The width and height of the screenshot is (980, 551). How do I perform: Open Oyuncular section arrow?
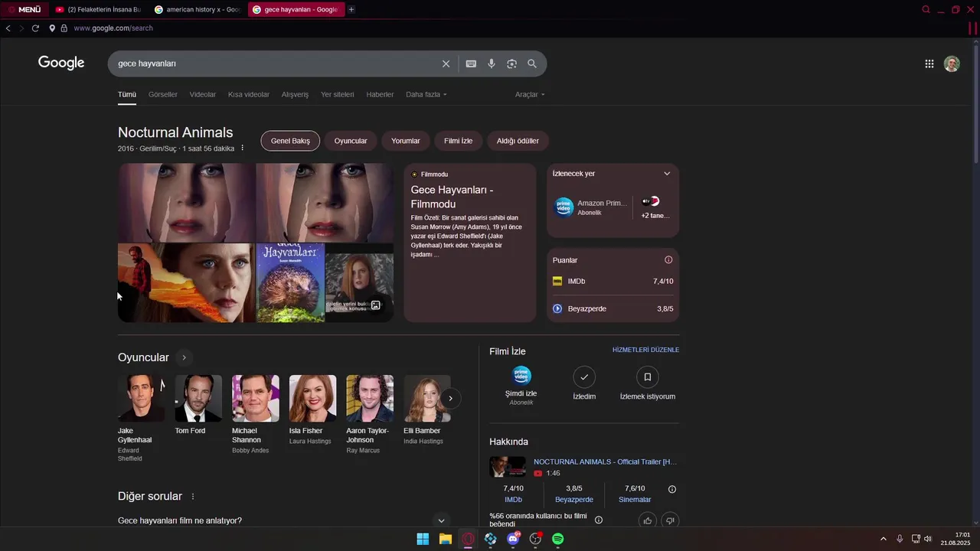point(184,357)
